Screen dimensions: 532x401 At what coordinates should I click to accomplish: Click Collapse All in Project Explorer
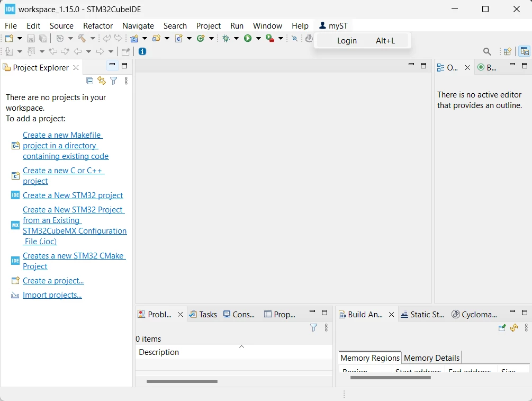pyautogui.click(x=89, y=81)
